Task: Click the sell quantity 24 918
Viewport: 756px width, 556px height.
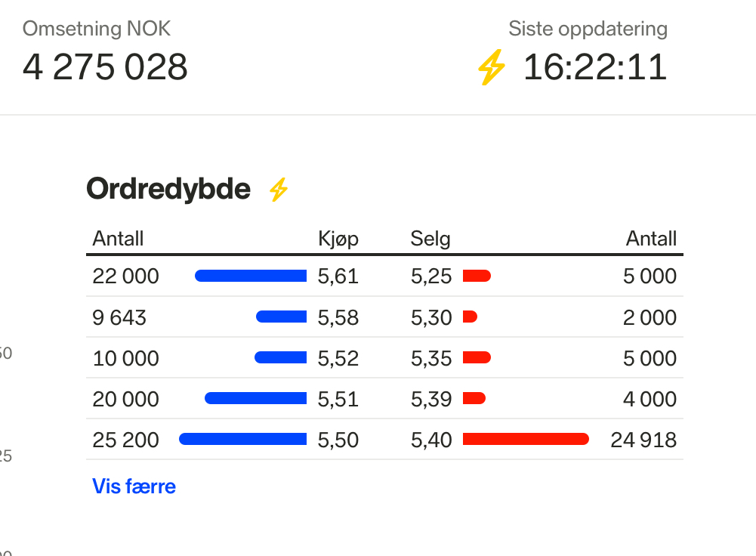Action: click(x=643, y=440)
